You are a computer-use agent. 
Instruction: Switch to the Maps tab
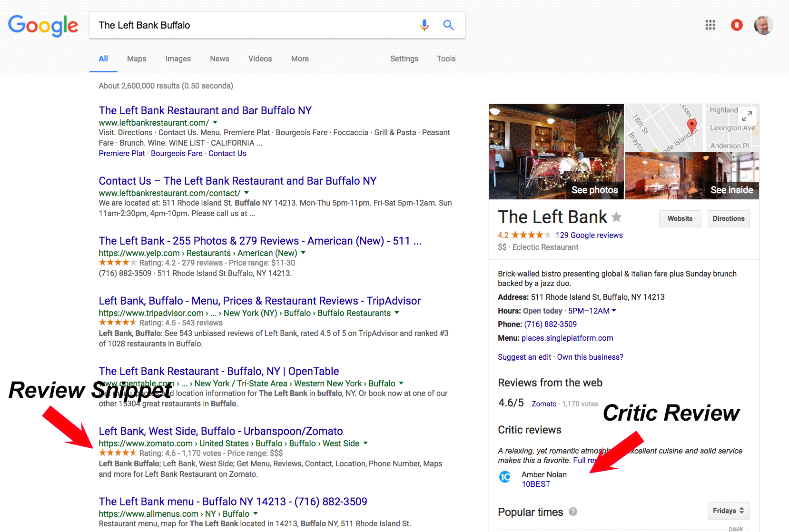(x=137, y=59)
